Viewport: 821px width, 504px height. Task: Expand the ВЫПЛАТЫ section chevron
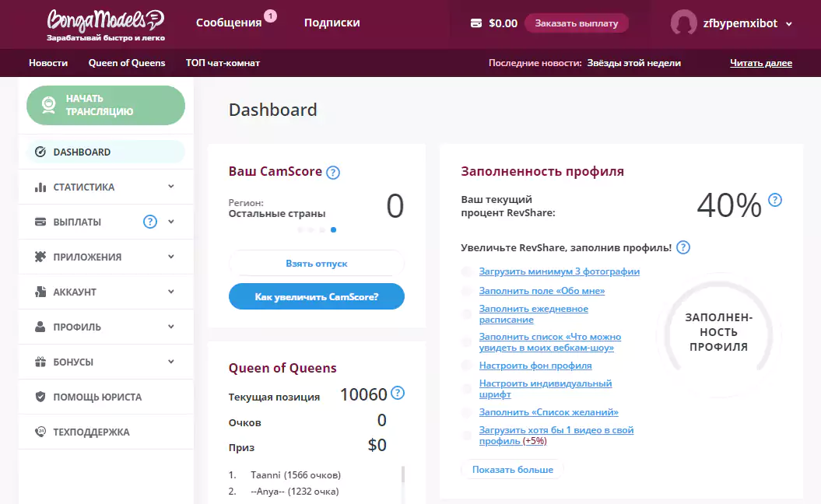pos(171,222)
